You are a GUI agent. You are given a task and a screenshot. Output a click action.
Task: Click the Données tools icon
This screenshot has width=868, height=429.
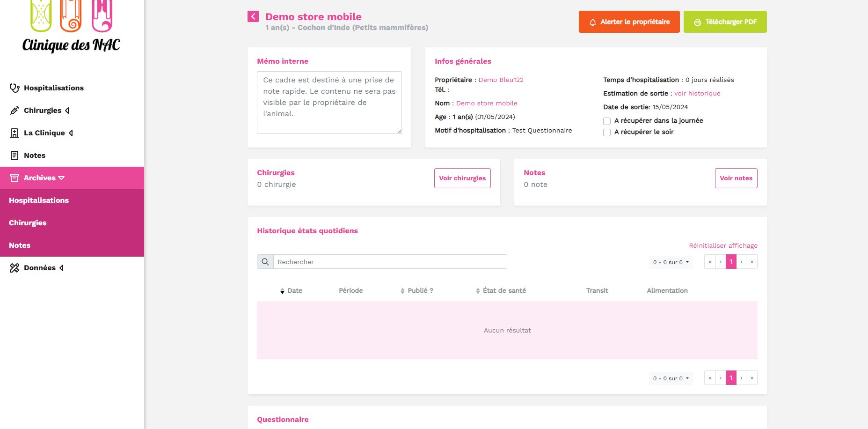(15, 268)
